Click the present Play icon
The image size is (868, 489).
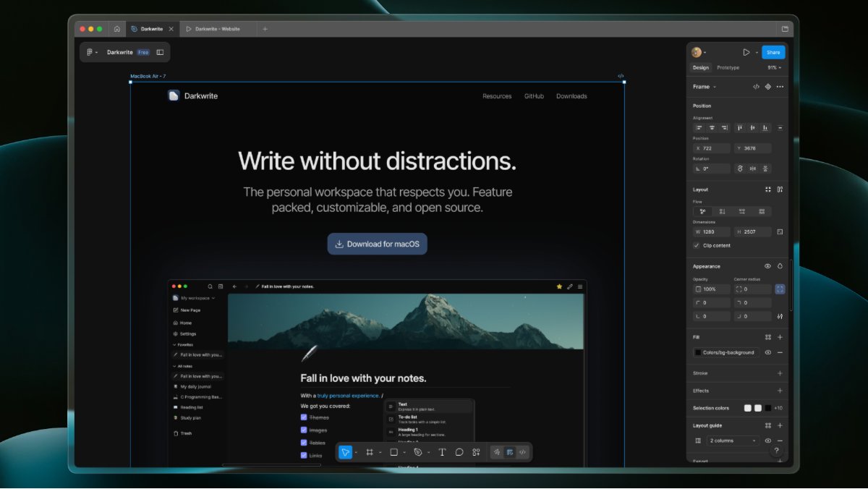coord(746,52)
